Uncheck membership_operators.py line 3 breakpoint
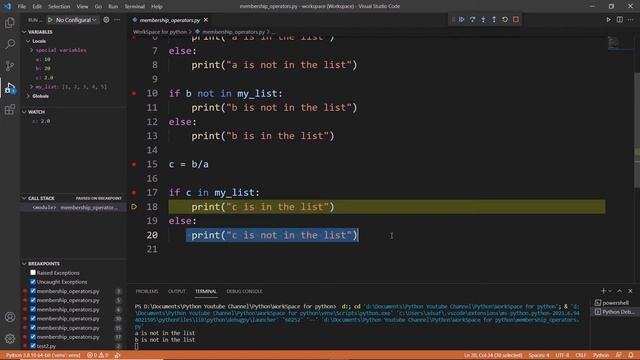Screen dimensions: 640x360 coord(33,291)
